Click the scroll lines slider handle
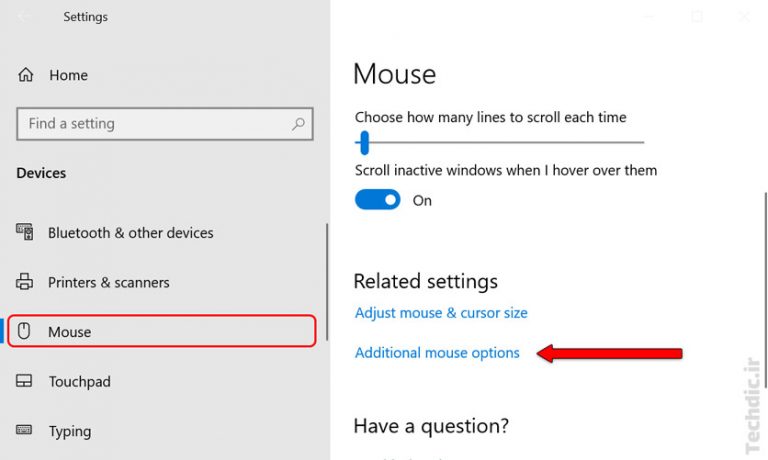The height and width of the screenshot is (460, 768). pos(364,142)
